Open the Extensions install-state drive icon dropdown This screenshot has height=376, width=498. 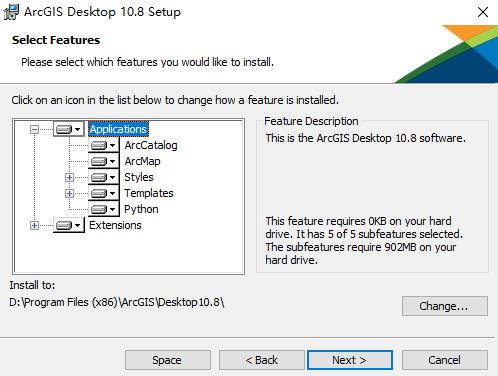(x=69, y=225)
